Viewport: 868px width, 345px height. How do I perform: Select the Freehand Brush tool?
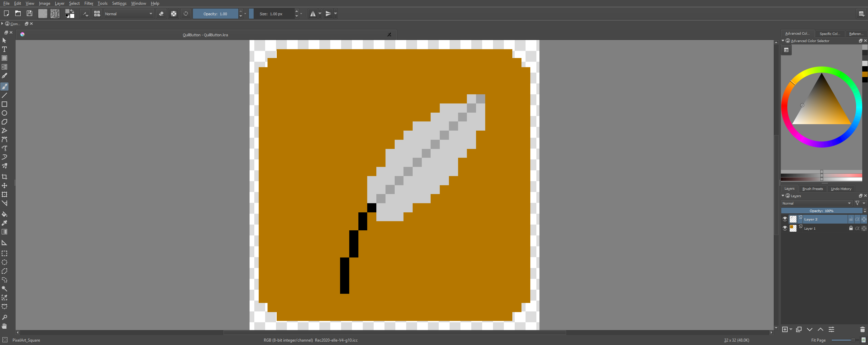[x=4, y=87]
